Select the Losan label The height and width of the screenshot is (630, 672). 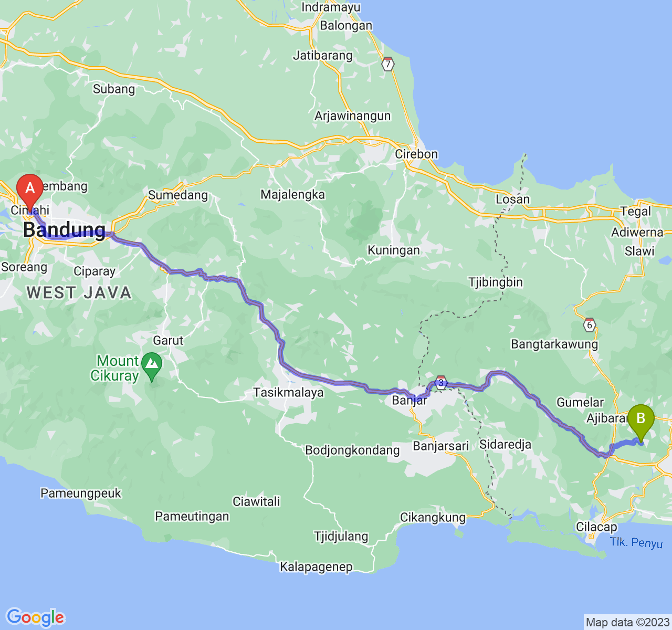coord(513,199)
